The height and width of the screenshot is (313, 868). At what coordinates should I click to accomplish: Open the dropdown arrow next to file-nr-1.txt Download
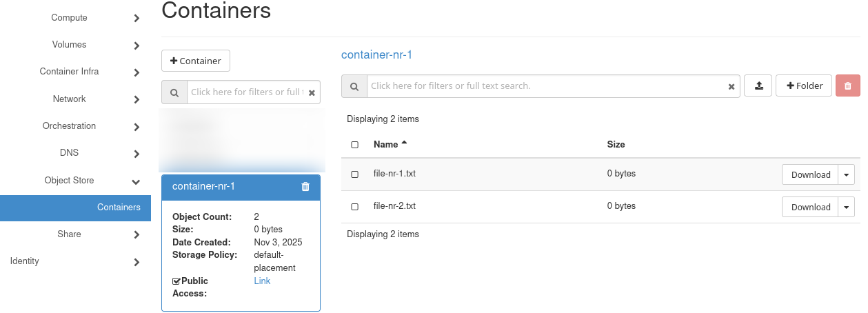coord(846,175)
